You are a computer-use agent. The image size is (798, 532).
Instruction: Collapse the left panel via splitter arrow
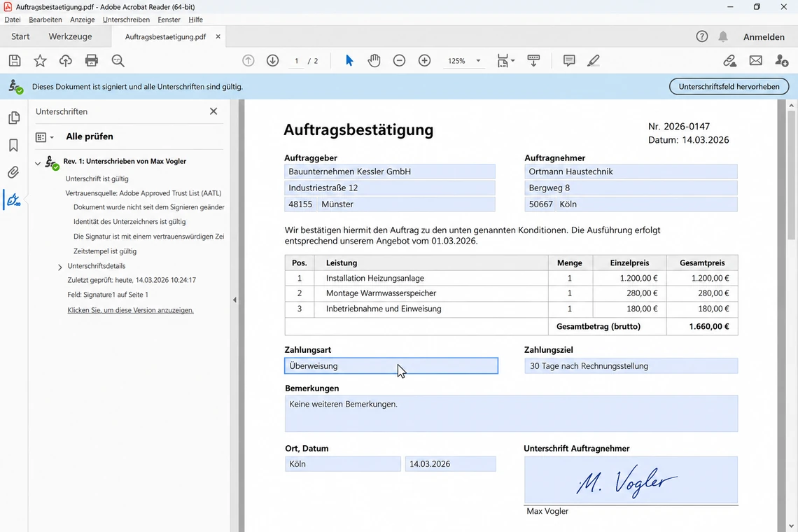pyautogui.click(x=234, y=300)
